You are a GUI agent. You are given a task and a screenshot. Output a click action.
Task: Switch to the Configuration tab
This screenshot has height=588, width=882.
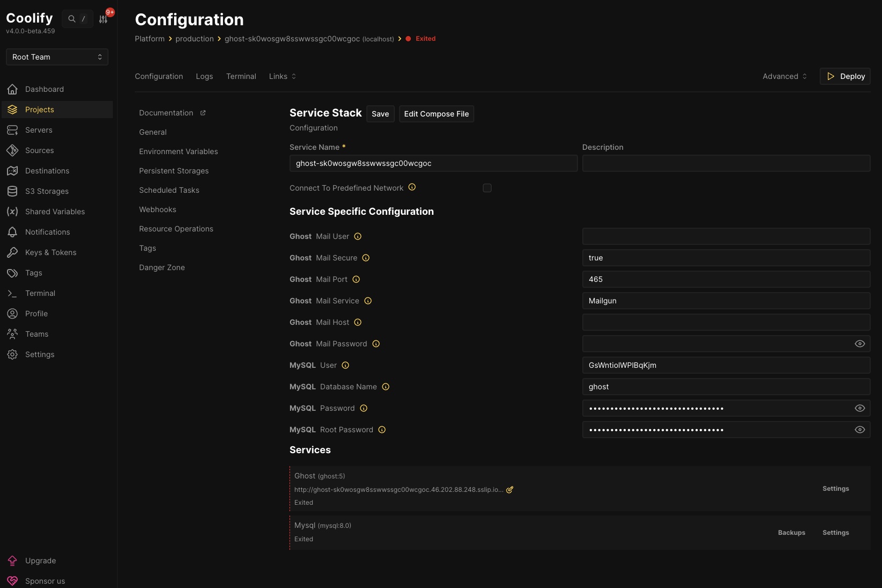click(x=159, y=76)
